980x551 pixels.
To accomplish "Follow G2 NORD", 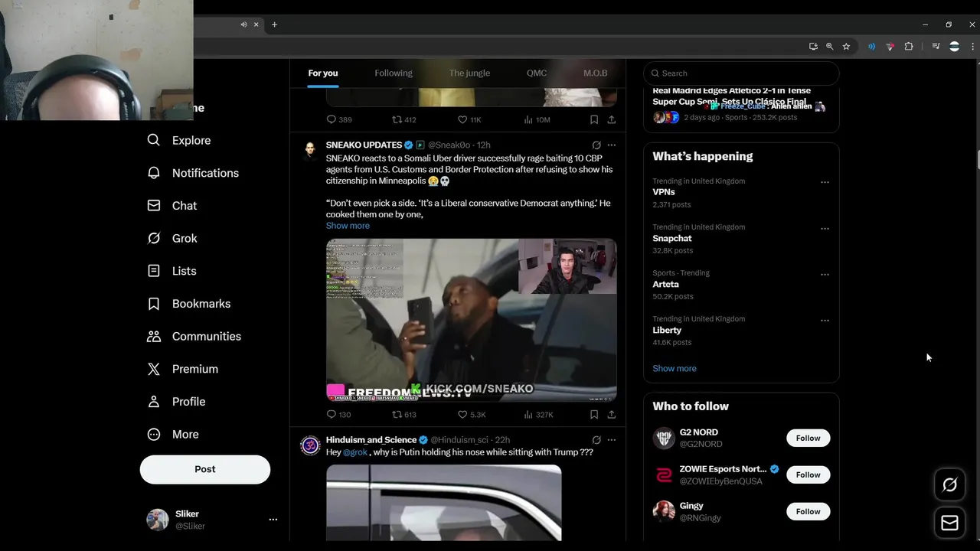I will tap(808, 439).
